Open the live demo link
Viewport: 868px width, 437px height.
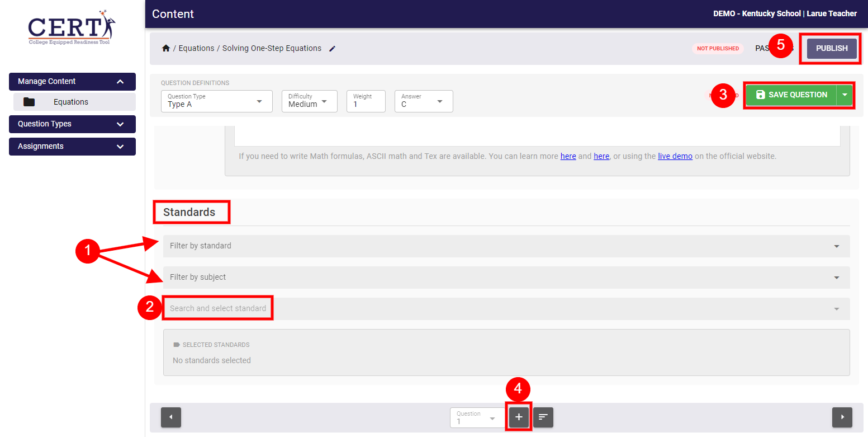point(675,157)
